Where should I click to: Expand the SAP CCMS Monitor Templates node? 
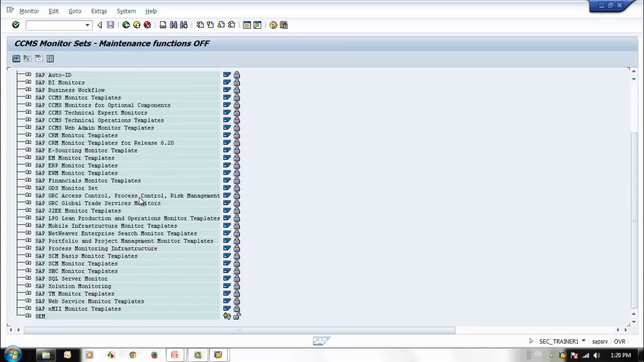[x=28, y=98]
